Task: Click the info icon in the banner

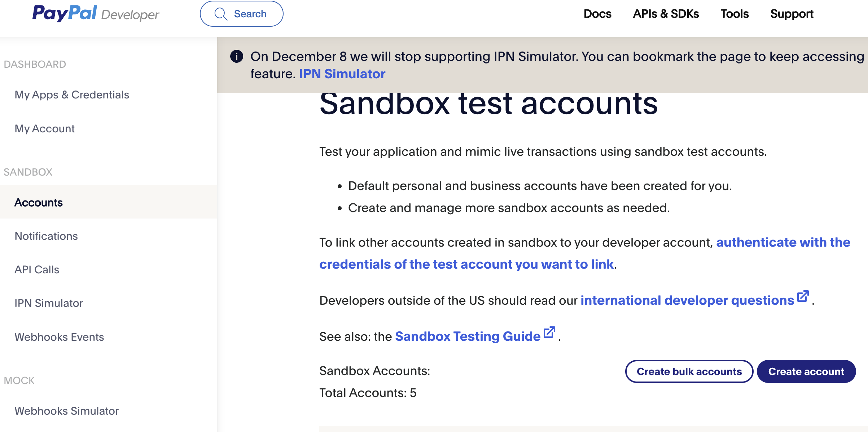Action: click(x=237, y=57)
